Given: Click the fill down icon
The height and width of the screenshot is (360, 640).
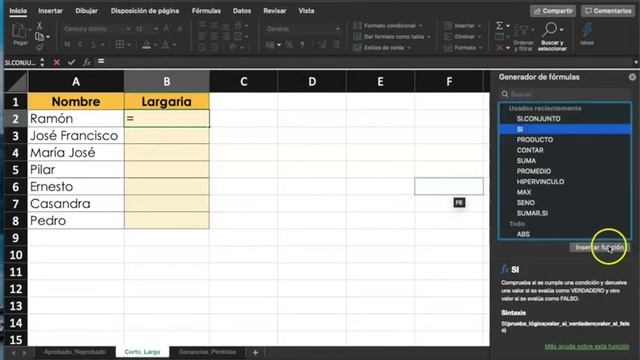Looking at the screenshot, I should (x=499, y=37).
